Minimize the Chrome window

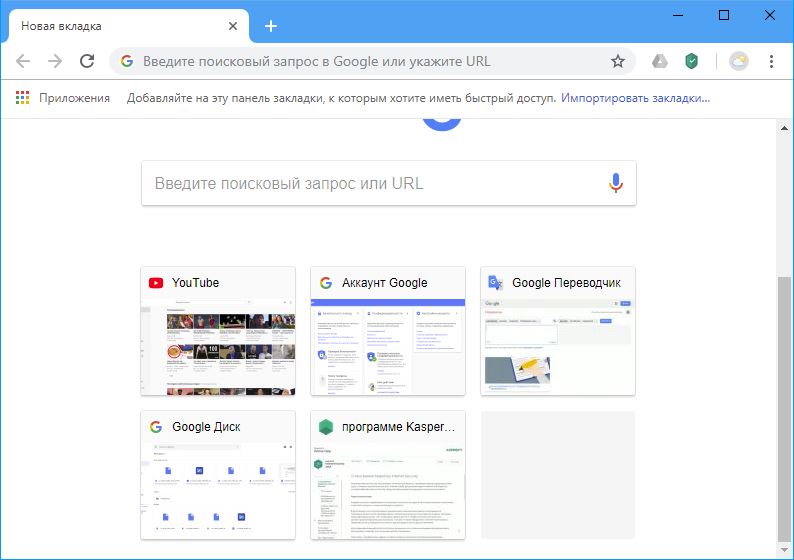point(678,15)
